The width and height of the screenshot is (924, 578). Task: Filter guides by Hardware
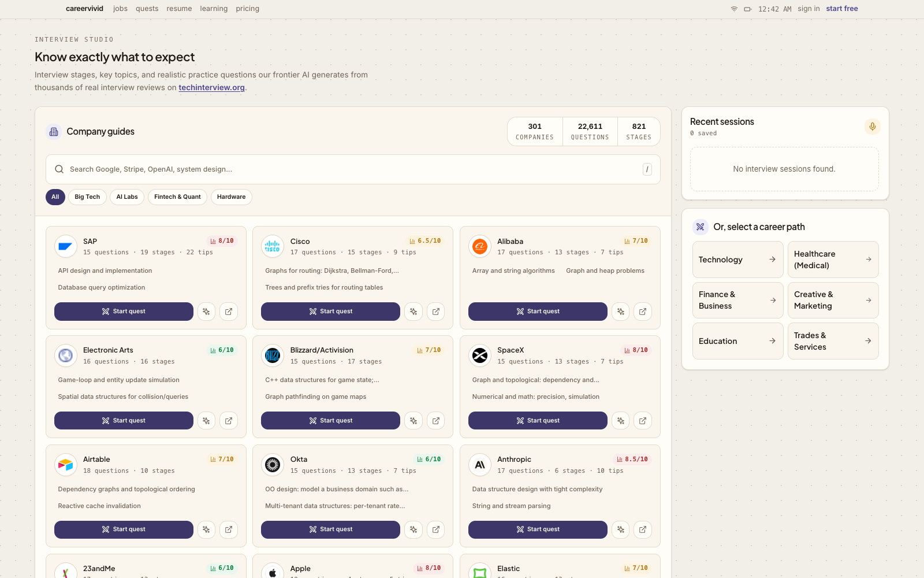pyautogui.click(x=231, y=197)
